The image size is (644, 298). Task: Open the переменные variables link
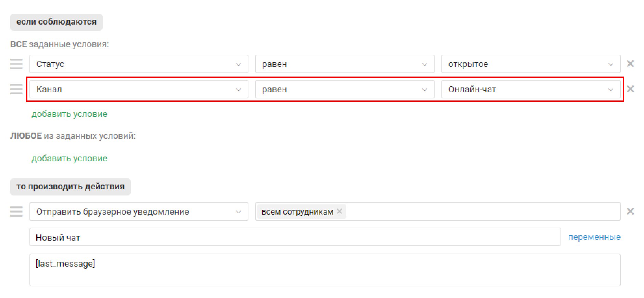coord(594,237)
